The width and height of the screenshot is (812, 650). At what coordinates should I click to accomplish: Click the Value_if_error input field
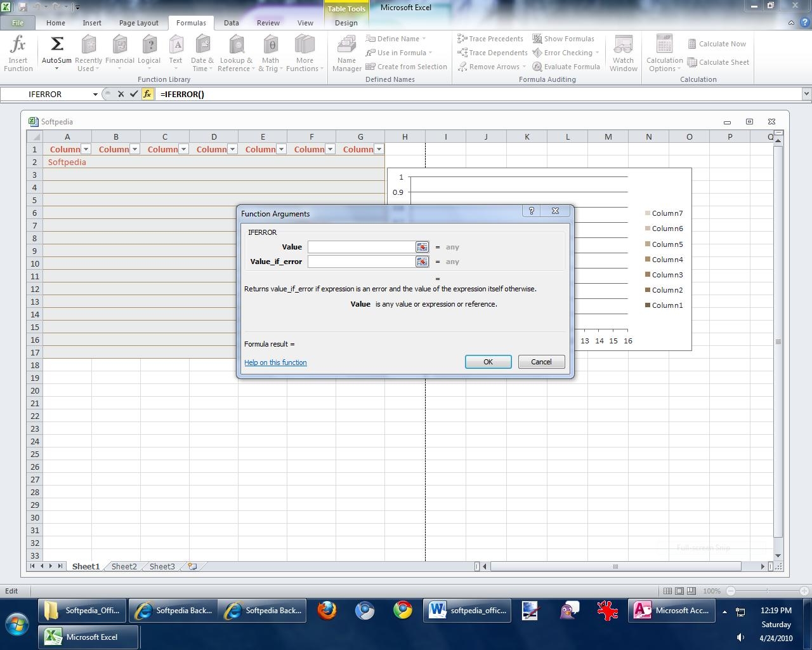click(x=361, y=262)
